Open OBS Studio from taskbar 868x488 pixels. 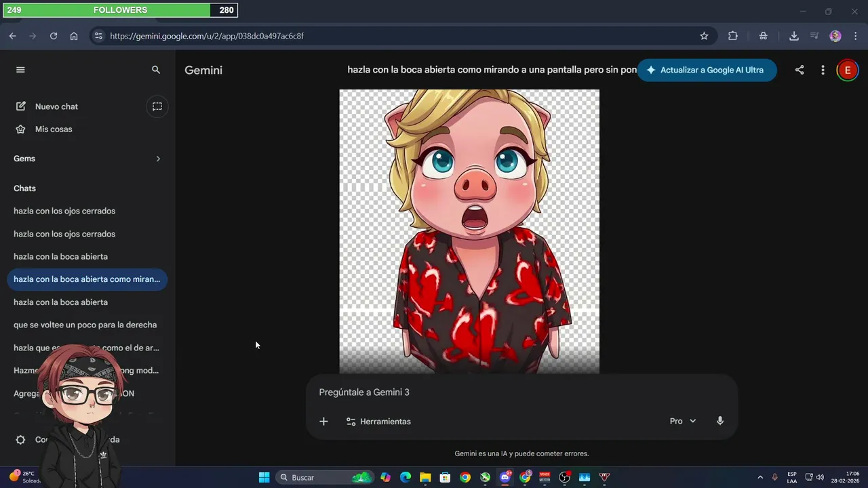(565, 477)
